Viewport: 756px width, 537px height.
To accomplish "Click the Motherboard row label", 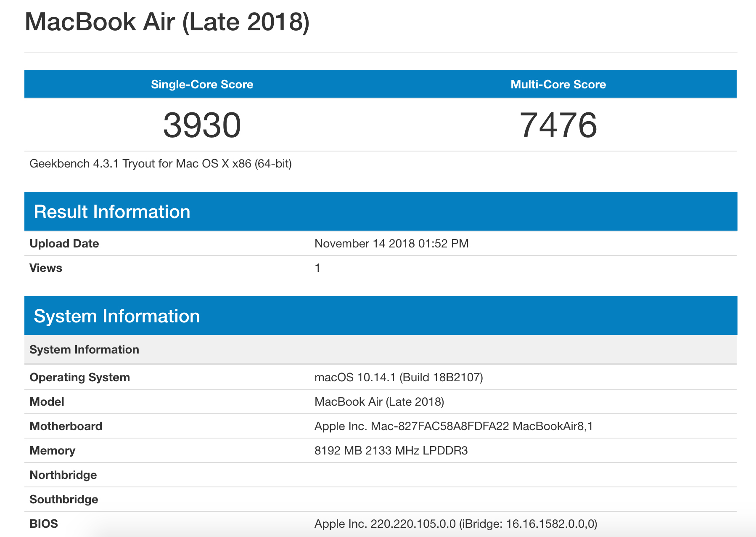I will click(66, 426).
